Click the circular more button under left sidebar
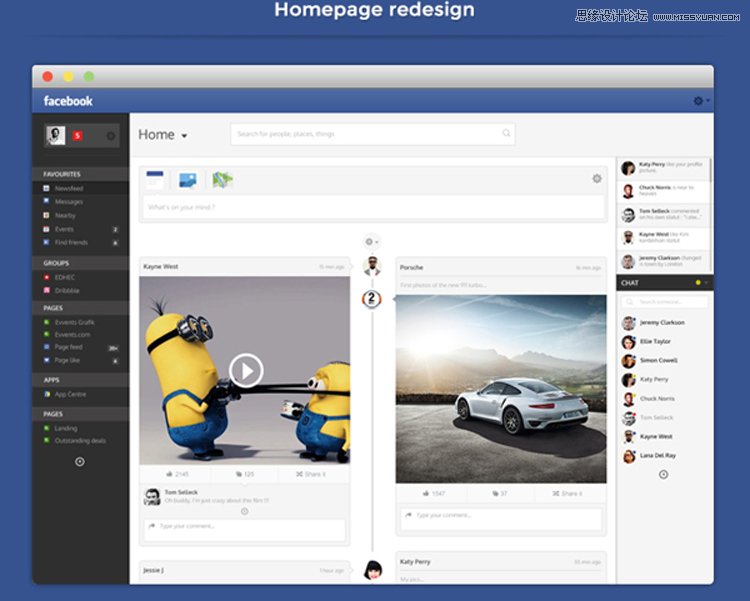 pos(80,462)
